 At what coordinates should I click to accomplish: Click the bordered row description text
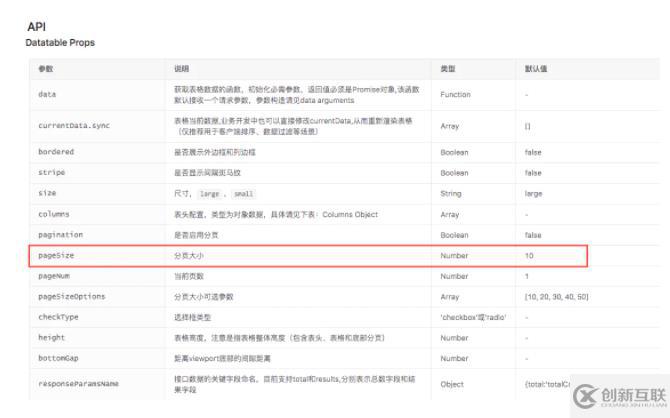(215, 152)
